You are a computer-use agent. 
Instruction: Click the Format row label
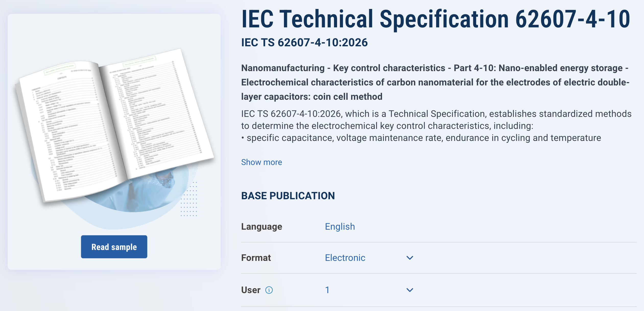256,258
